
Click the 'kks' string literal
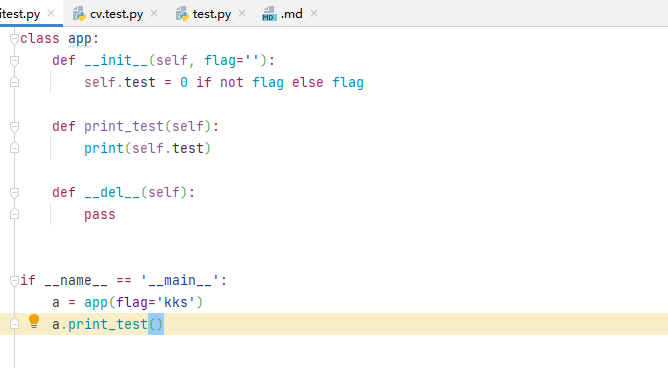click(x=176, y=302)
